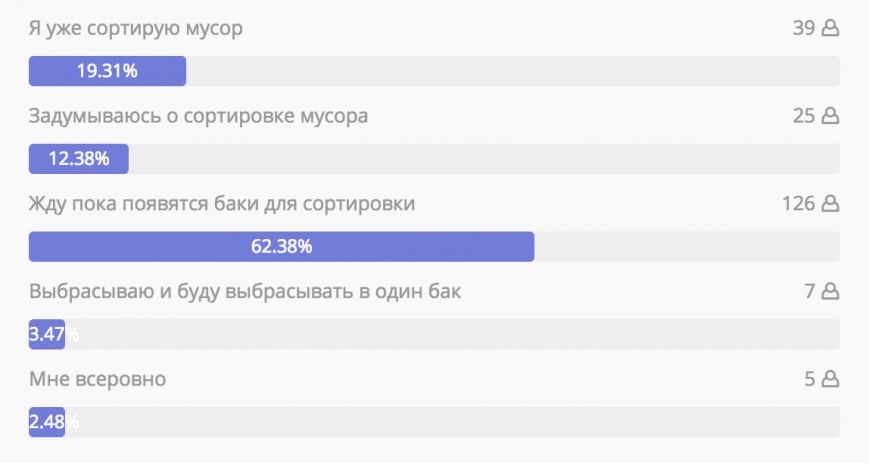Click the 12.38% result bar
This screenshot has height=463, width=869.
pos(79,159)
